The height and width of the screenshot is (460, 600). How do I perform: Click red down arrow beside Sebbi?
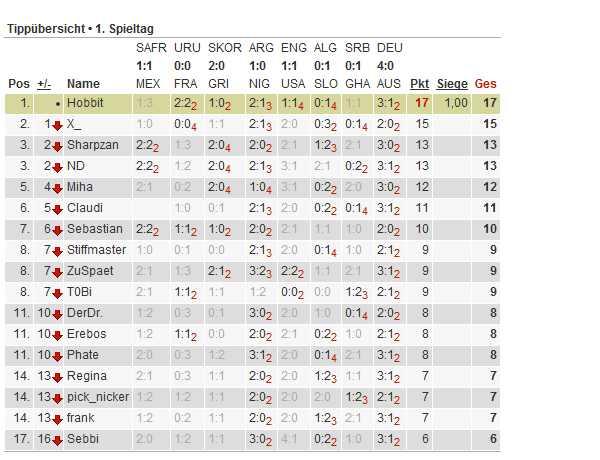(57, 439)
